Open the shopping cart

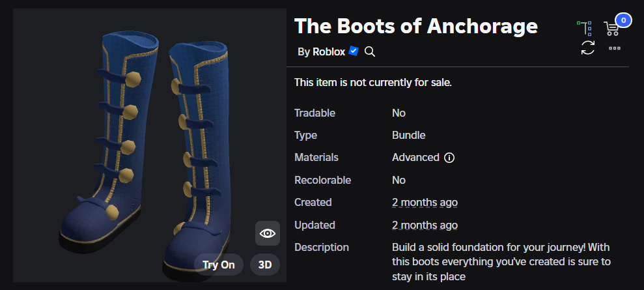pos(611,29)
